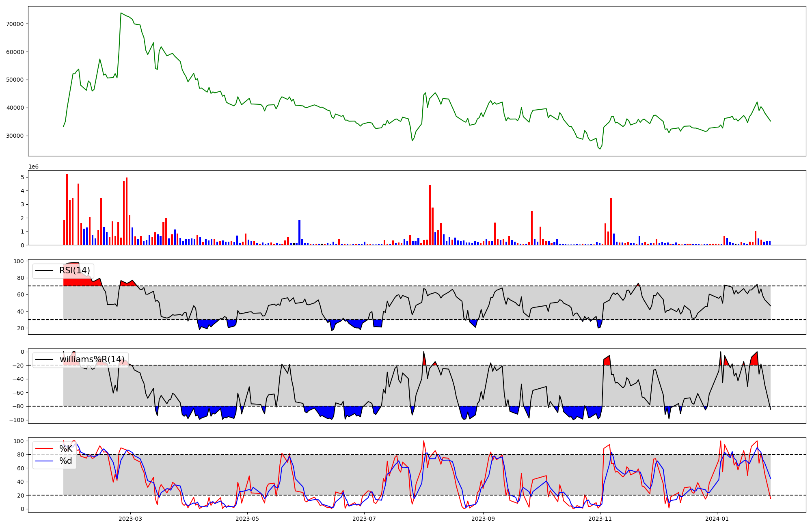Image resolution: width=812 pixels, height=528 pixels.
Task: Select the 2023-05 date tick label
Action: click(x=247, y=519)
